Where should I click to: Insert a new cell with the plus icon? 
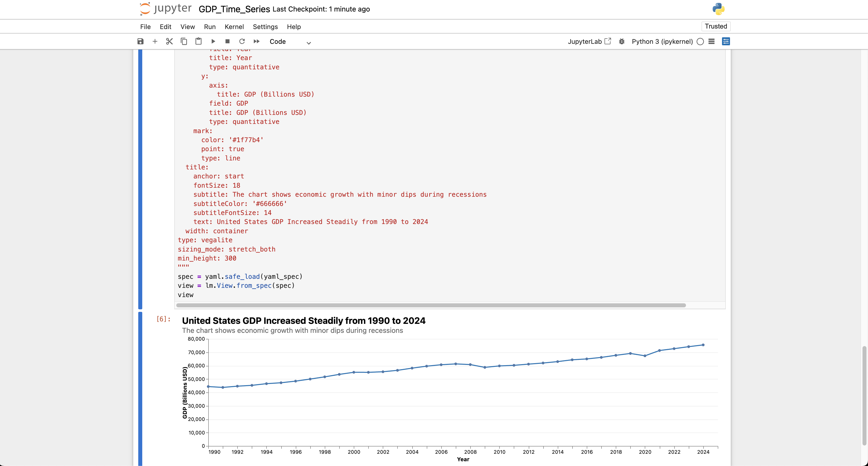pyautogui.click(x=155, y=42)
